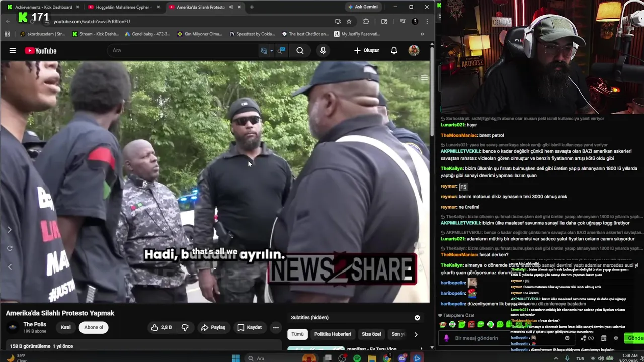Open the Chrome media controls icon

click(403, 21)
